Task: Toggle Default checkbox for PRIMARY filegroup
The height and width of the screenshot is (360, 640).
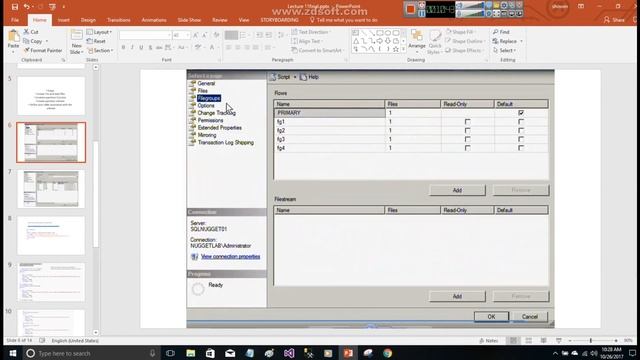Action: pos(521,113)
